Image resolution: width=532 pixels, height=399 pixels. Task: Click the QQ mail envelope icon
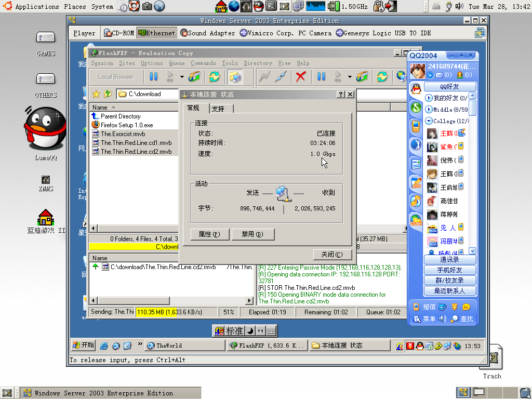[x=439, y=75]
